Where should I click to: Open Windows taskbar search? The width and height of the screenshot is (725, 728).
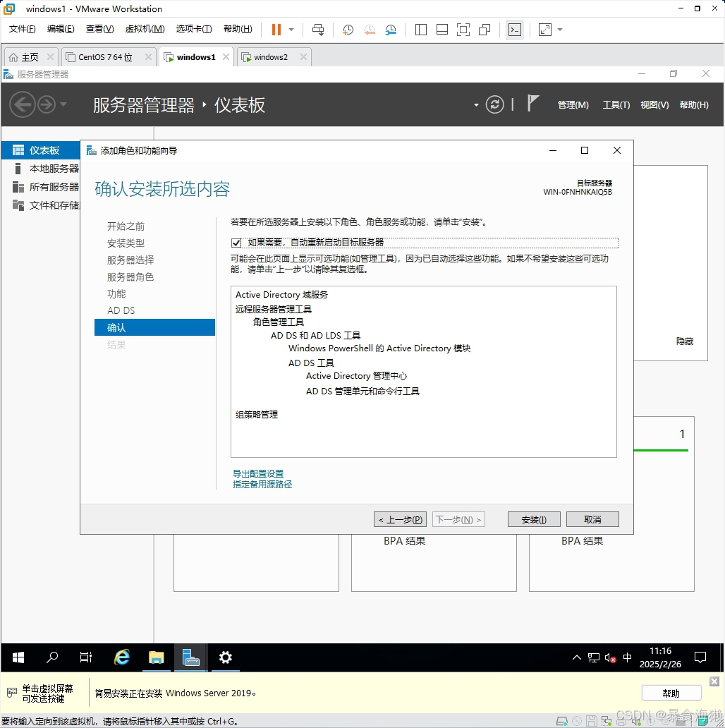52,657
